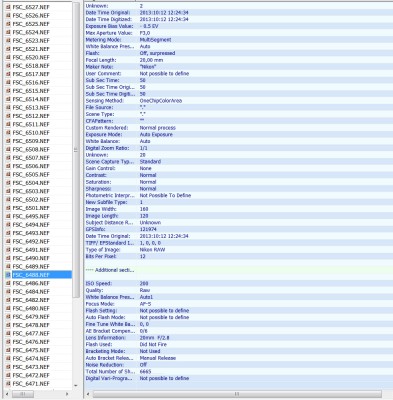Select FSC_6489.NEF in the file list
This screenshot has width=393, height=400.
pos(31,267)
